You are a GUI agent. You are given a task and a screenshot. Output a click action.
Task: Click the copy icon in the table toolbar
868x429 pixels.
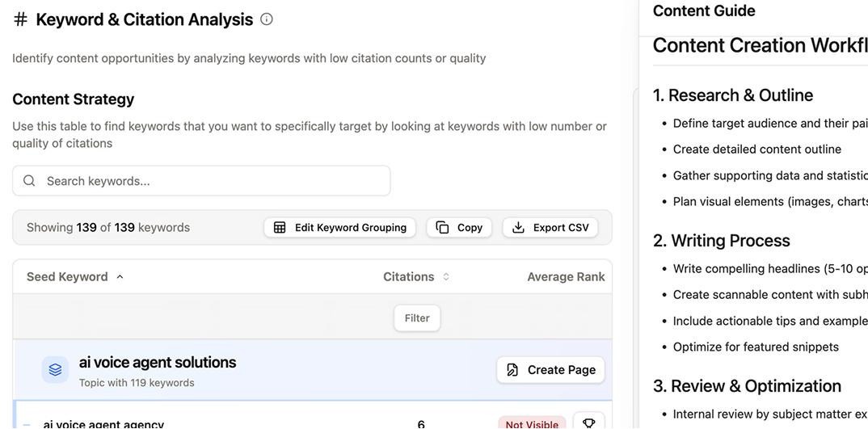click(x=442, y=228)
